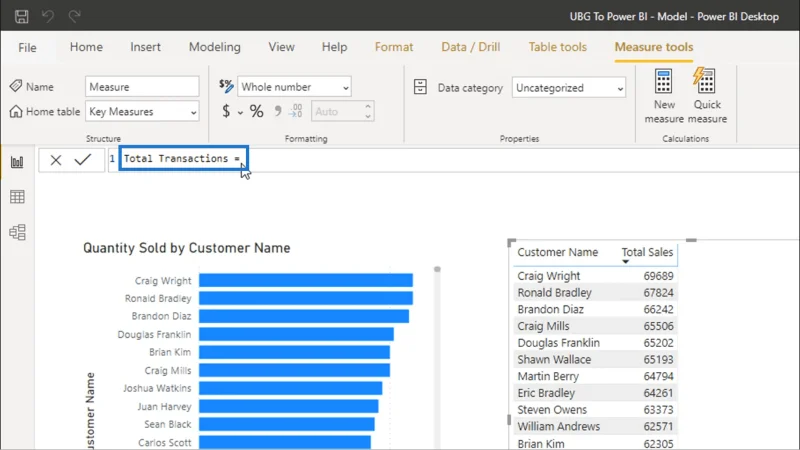The image size is (800, 450).
Task: Switch to the Format tab
Action: [x=394, y=47]
